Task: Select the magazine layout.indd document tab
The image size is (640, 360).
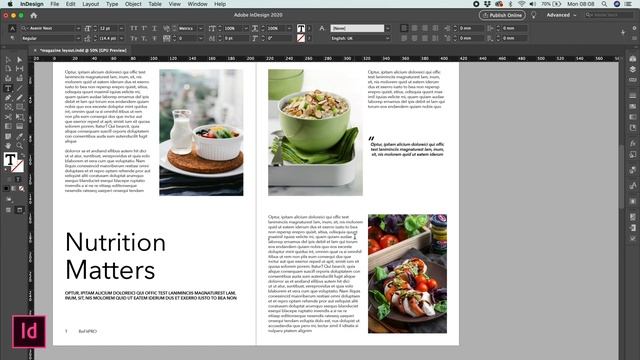Action: pos(83,50)
